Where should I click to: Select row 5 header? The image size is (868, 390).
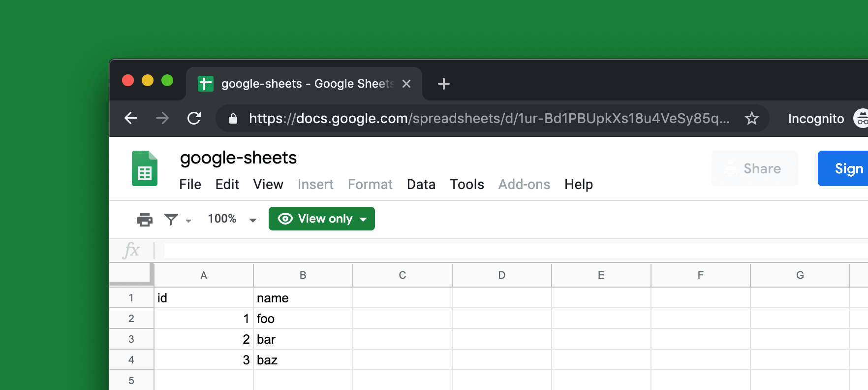point(131,380)
